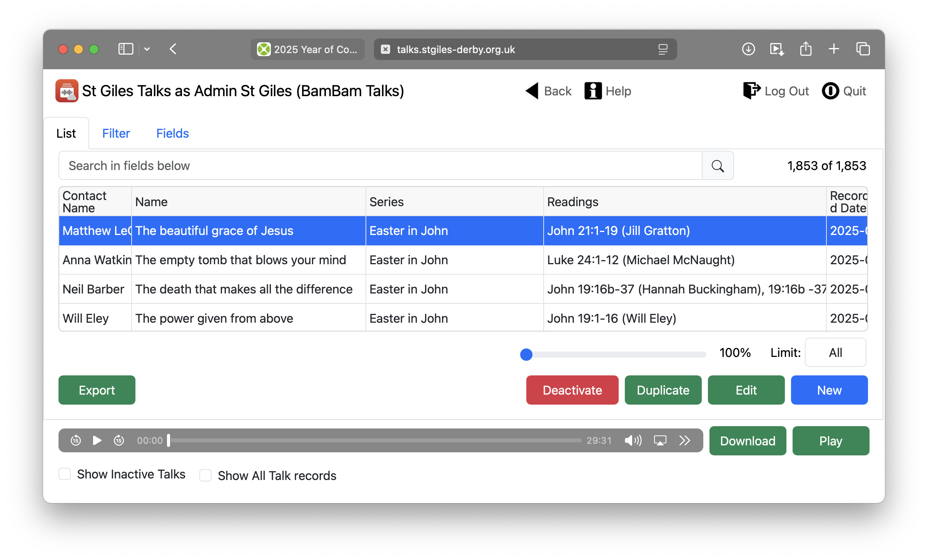Image resolution: width=928 pixels, height=560 pixels.
Task: Click the Will Eley contact name cell
Action: pyautogui.click(x=95, y=318)
